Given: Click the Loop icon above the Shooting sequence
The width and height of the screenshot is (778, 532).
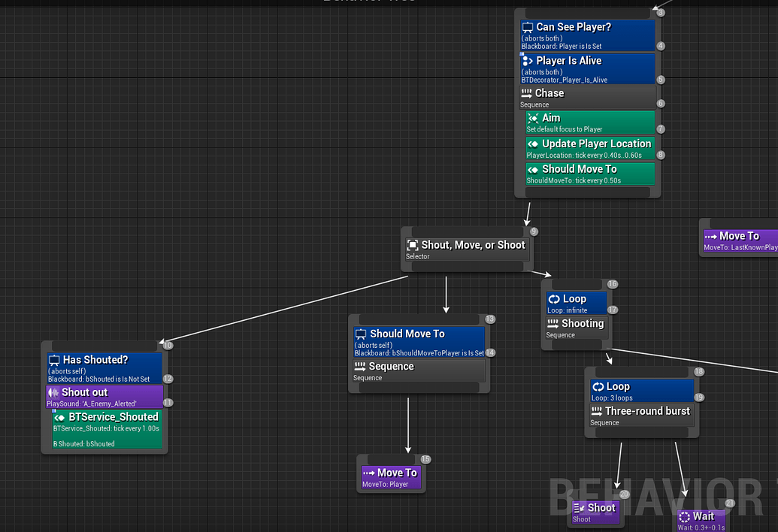Looking at the screenshot, I should [556, 298].
